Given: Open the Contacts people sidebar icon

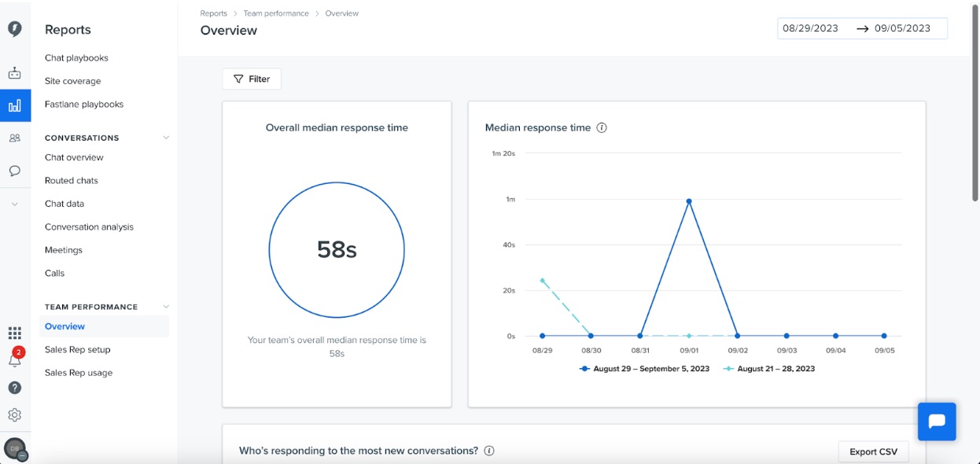Looking at the screenshot, I should click(15, 138).
